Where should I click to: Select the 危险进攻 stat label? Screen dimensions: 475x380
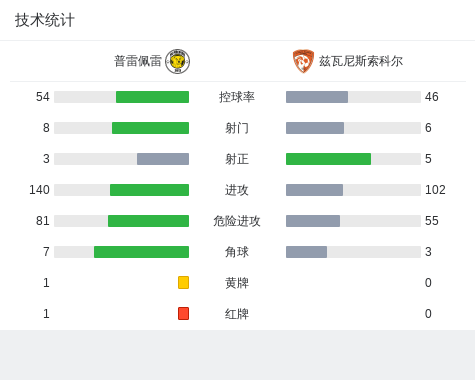pos(237,221)
